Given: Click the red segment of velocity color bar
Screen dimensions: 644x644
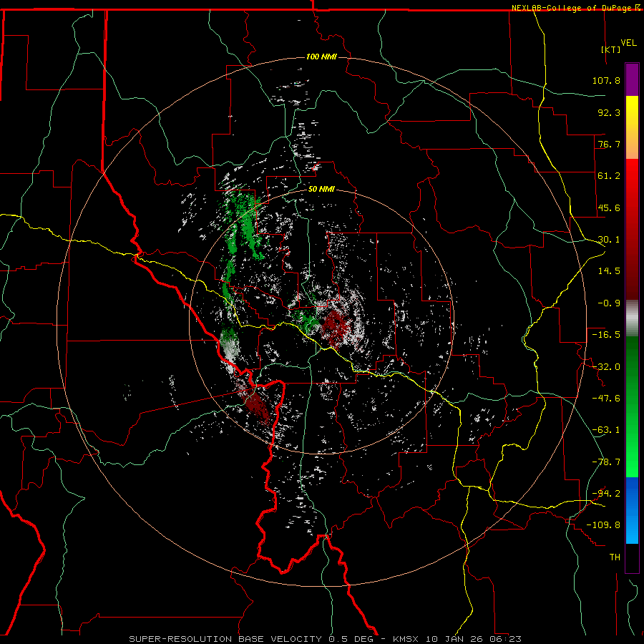Looking at the screenshot, I should click(632, 229).
